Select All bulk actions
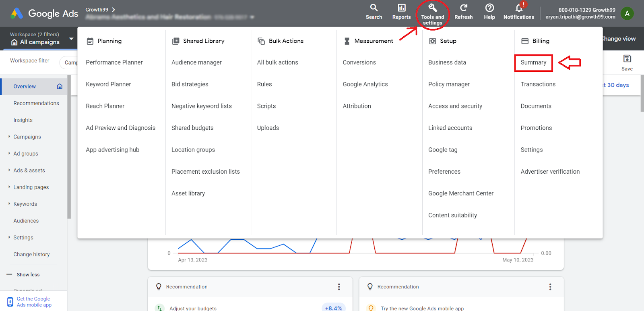The image size is (644, 311). coord(278,62)
